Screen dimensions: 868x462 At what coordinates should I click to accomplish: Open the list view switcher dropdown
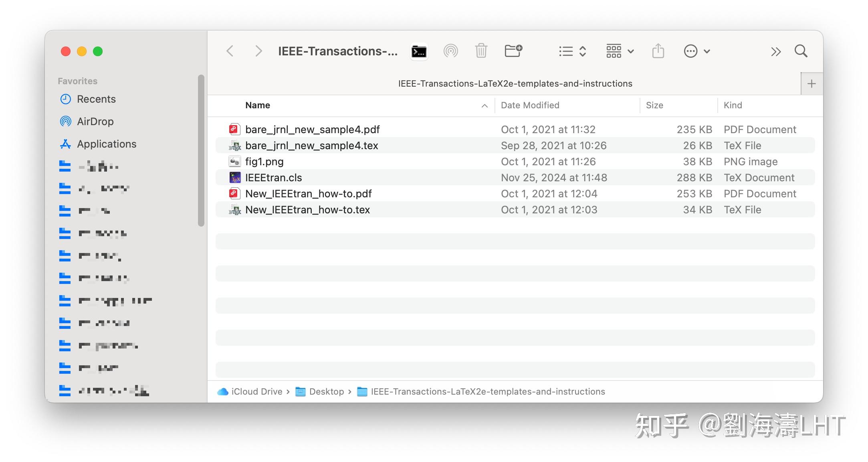tap(572, 51)
